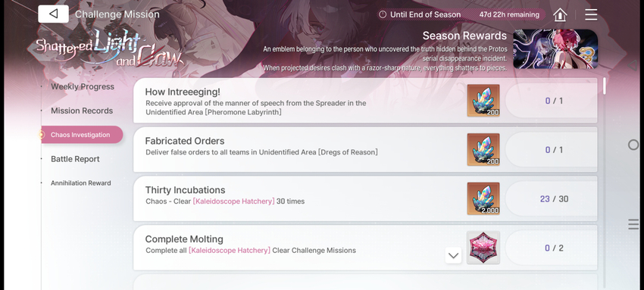This screenshot has height=290, width=644.
Task: Tap the 2,000 crystal reward for Thirty Incubations
Action: click(483, 198)
